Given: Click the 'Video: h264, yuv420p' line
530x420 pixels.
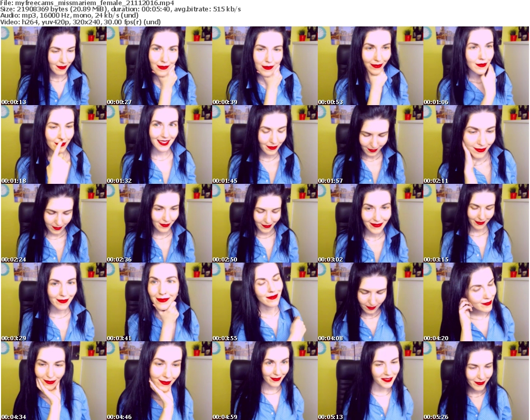Looking at the screenshot, I should point(80,22).
